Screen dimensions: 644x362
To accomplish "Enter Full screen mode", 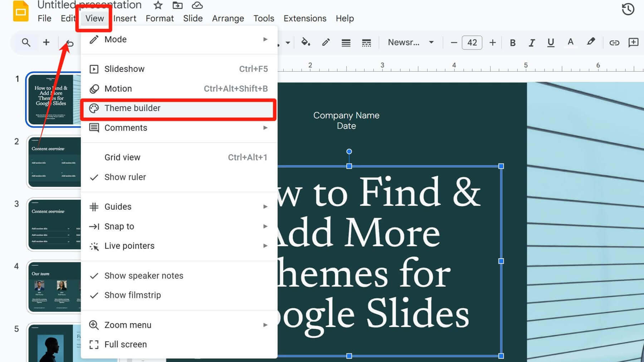I will 179,344.
